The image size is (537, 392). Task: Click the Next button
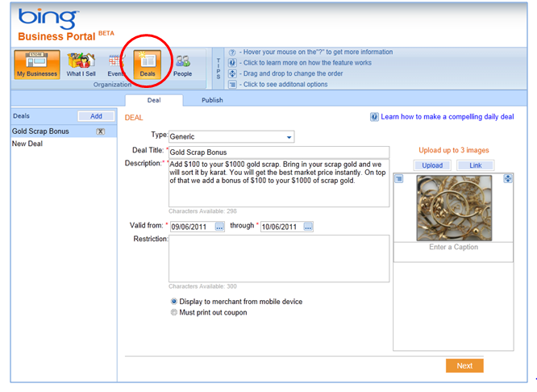464,365
